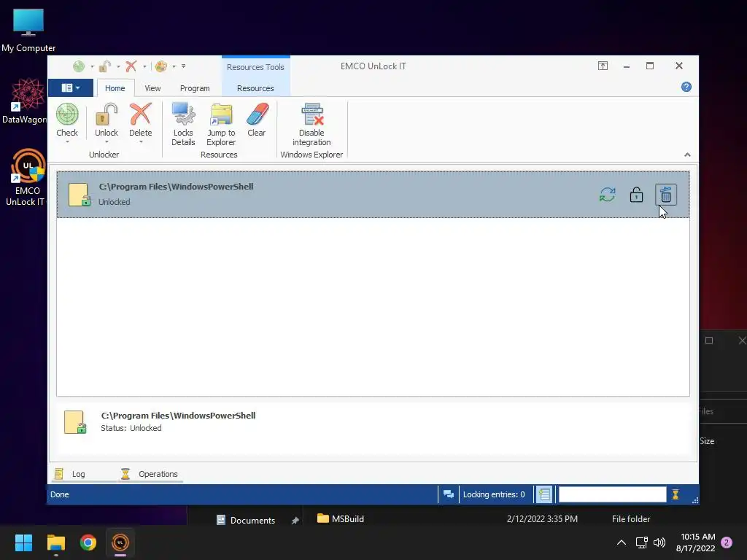Screen dimensions: 747x560
Task: Launch Google Chrome from taskbar
Action: coord(88,542)
